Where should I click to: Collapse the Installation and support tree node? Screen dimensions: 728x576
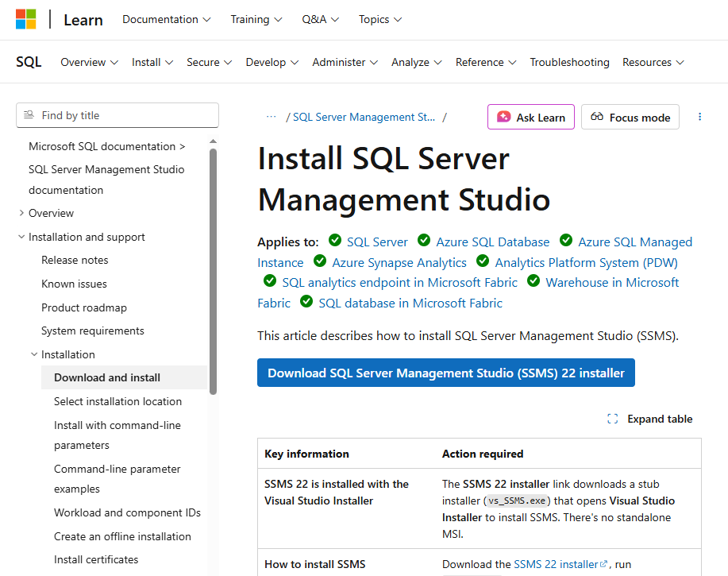21,237
